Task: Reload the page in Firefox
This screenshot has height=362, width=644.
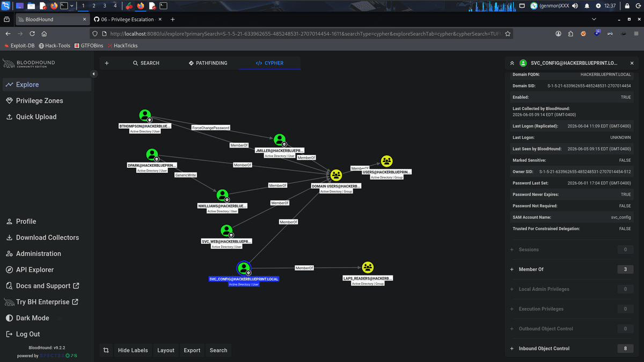Action: pos(33,33)
